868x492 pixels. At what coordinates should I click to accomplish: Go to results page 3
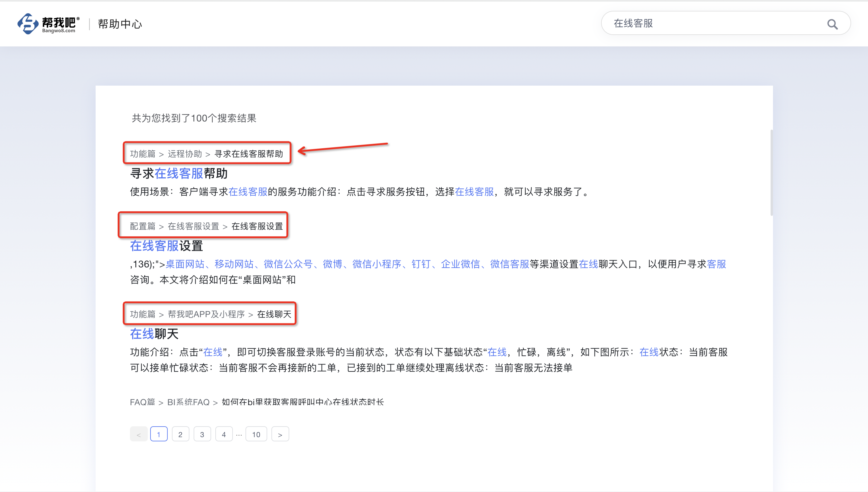click(x=202, y=434)
